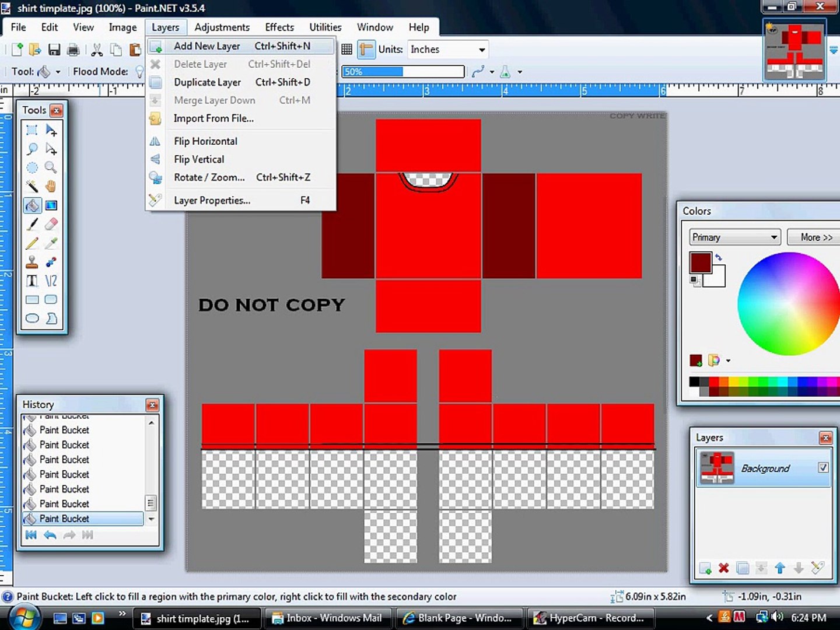Open the Units dropdown showing Inches
The height and width of the screenshot is (630, 840).
[447, 50]
